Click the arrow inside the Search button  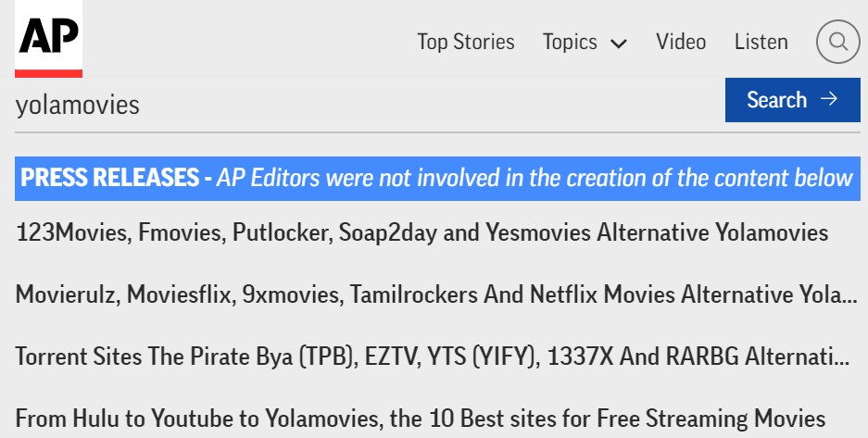coord(829,99)
